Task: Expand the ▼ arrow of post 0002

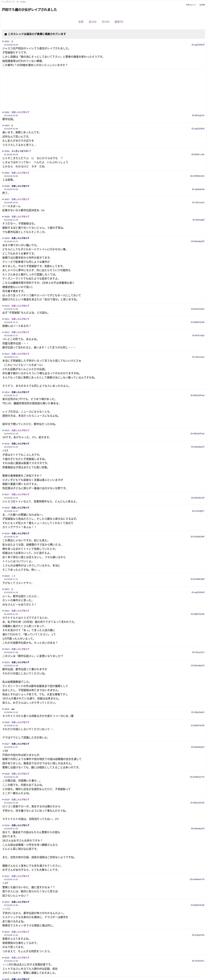Action: (x=3, y=112)
